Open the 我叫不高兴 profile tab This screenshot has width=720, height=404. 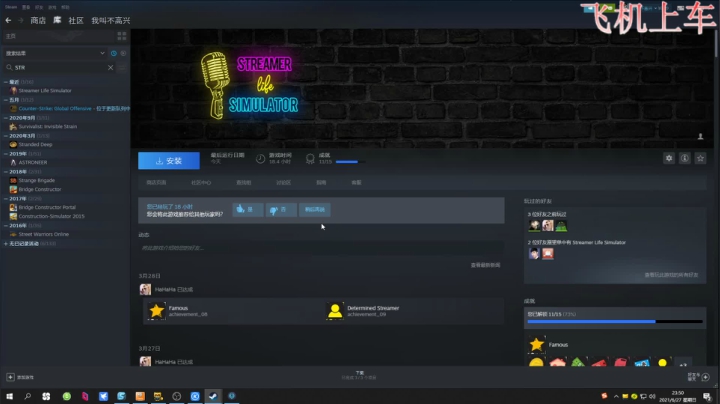(x=111, y=20)
